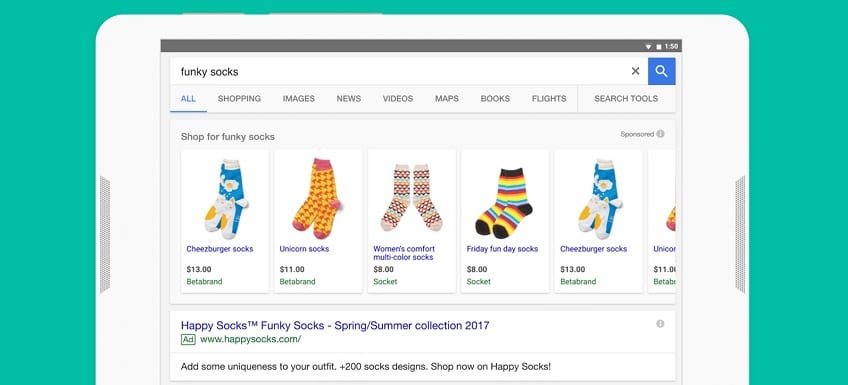Click the $11.00 Unicorn socks price
This screenshot has height=385, width=848.
(292, 269)
